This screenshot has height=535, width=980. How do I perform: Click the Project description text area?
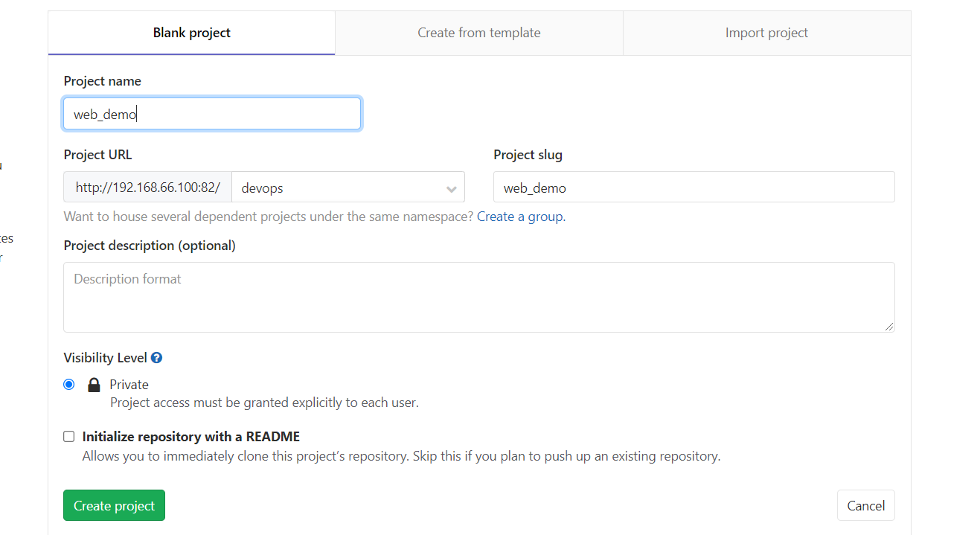coord(478,297)
